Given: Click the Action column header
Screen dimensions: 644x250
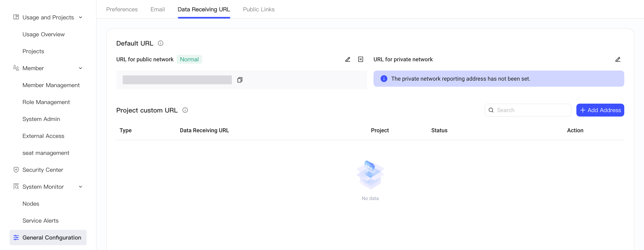Looking at the screenshot, I should point(575,130).
